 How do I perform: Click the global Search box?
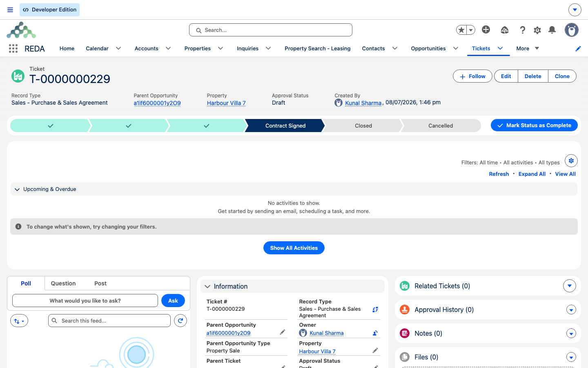(x=271, y=30)
